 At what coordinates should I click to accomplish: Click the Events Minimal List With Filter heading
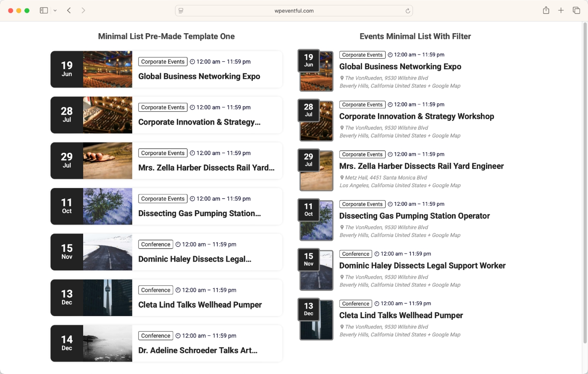[x=415, y=37]
